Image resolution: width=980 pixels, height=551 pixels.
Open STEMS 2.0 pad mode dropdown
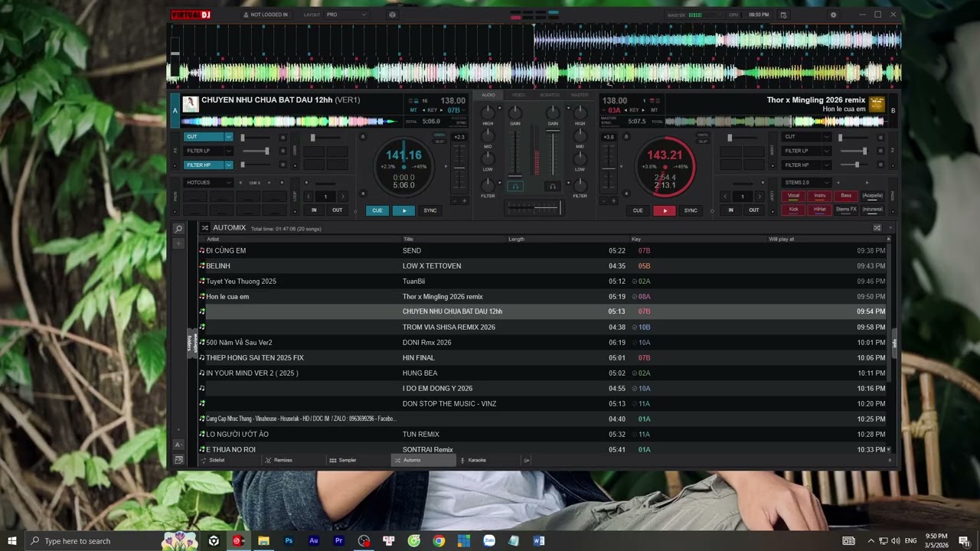point(806,182)
